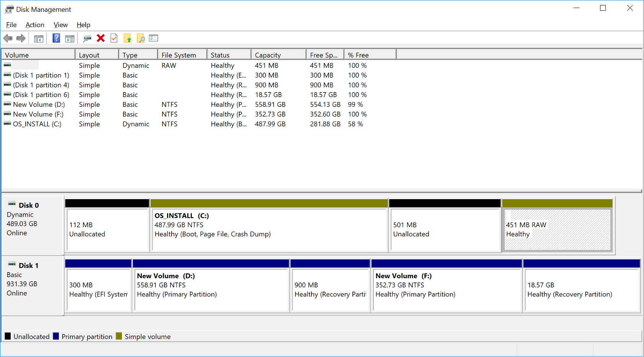Click the blue Help question mark icon

click(x=56, y=38)
